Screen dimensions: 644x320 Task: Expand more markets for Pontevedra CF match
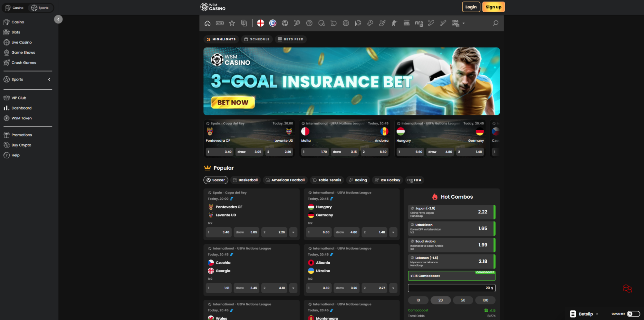(293, 232)
